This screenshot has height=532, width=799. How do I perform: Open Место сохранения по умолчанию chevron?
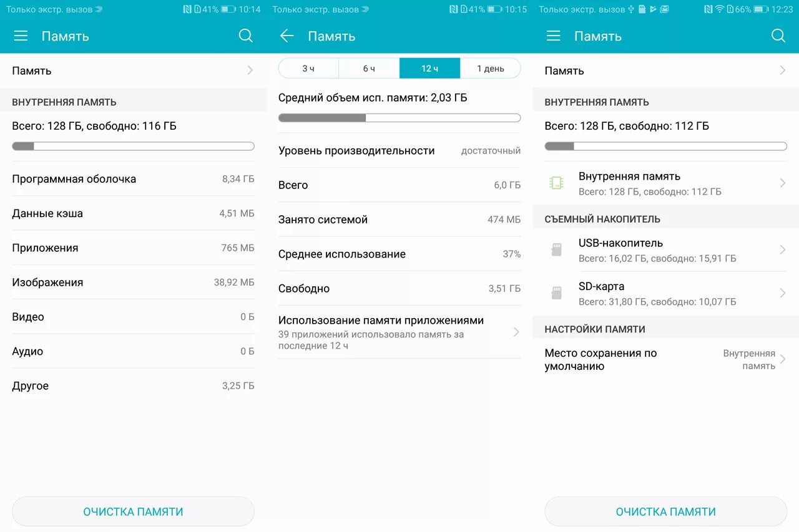click(782, 359)
